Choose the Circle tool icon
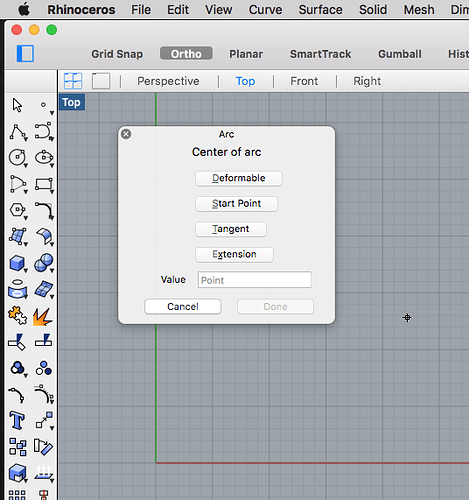Viewport: 469px width, 500px height. point(18,158)
